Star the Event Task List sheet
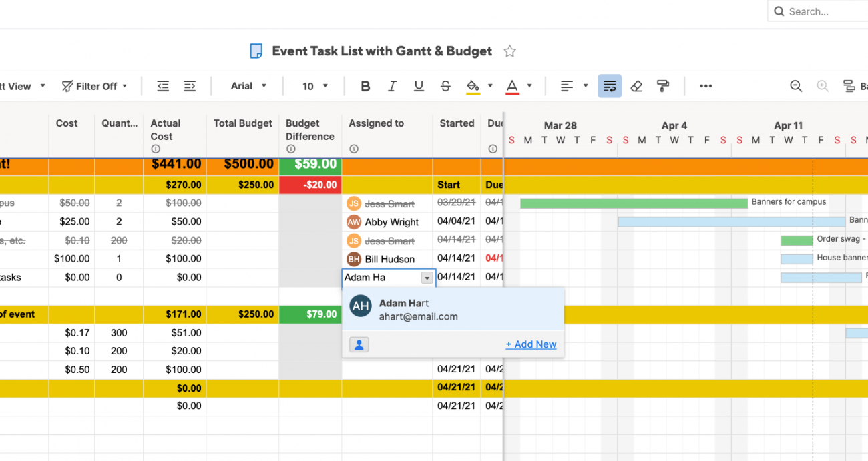This screenshot has width=868, height=461. [x=509, y=51]
